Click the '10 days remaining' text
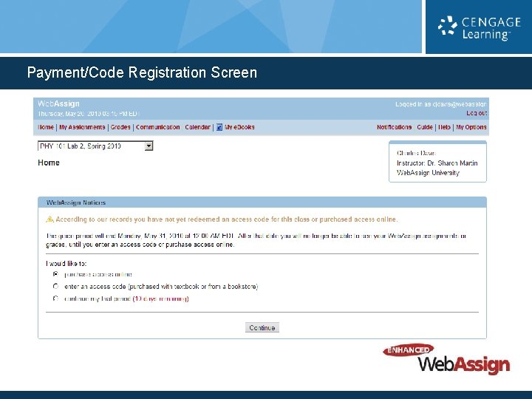 click(160, 299)
